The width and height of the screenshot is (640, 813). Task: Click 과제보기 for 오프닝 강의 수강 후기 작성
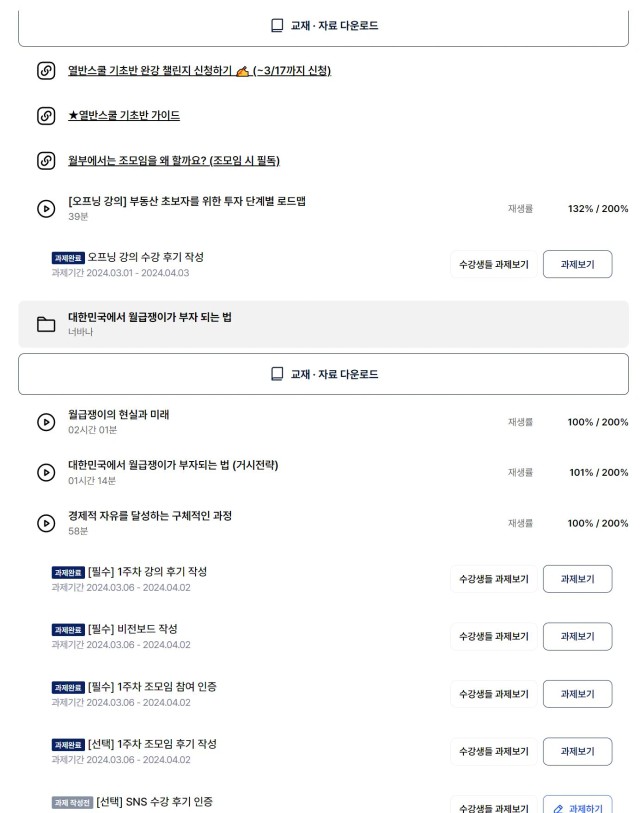pyautogui.click(x=577, y=264)
